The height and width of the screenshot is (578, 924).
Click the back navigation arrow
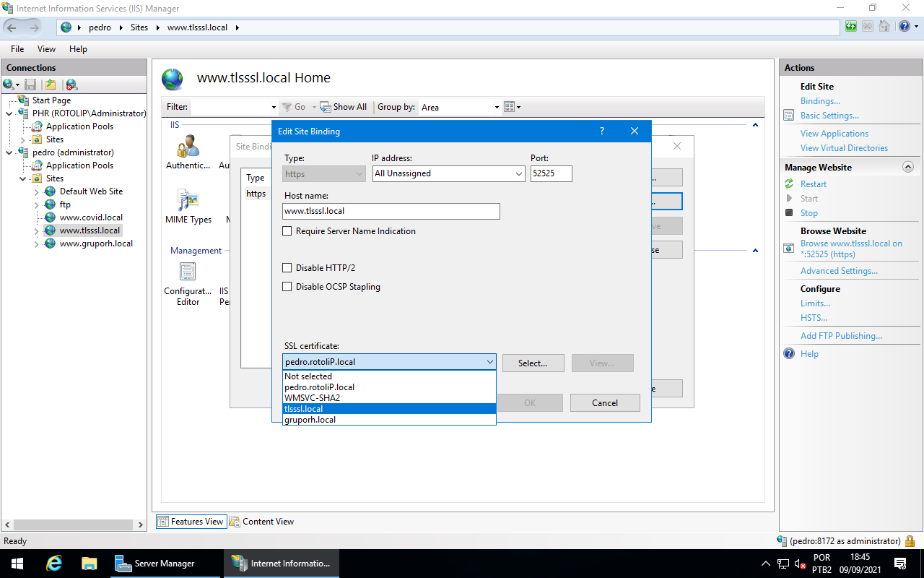click(x=11, y=27)
